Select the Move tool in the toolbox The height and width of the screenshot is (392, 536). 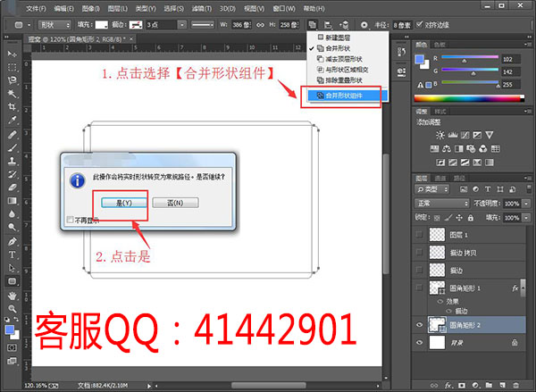[x=12, y=54]
